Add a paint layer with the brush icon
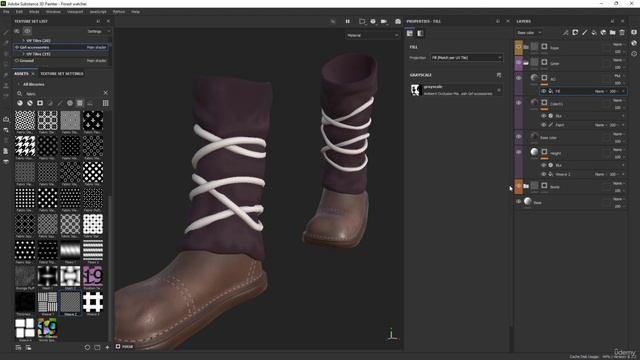This screenshot has height=360, width=640. tap(584, 33)
